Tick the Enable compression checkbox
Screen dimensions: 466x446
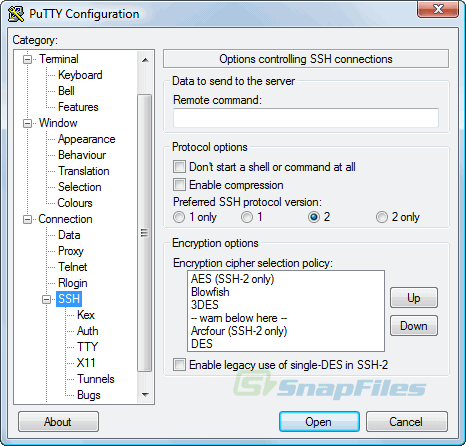[x=179, y=184]
